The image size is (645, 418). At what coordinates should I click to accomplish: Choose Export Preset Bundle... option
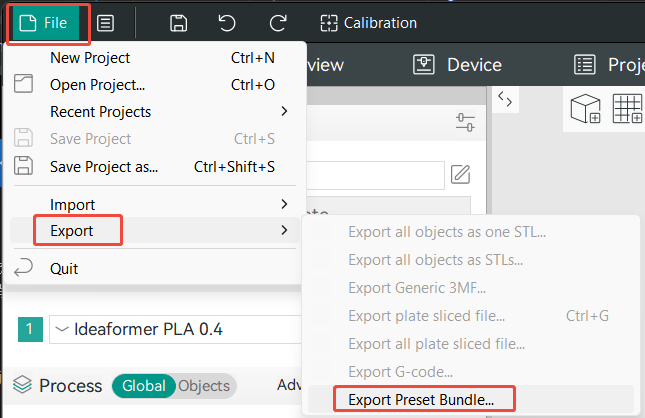[471, 399]
